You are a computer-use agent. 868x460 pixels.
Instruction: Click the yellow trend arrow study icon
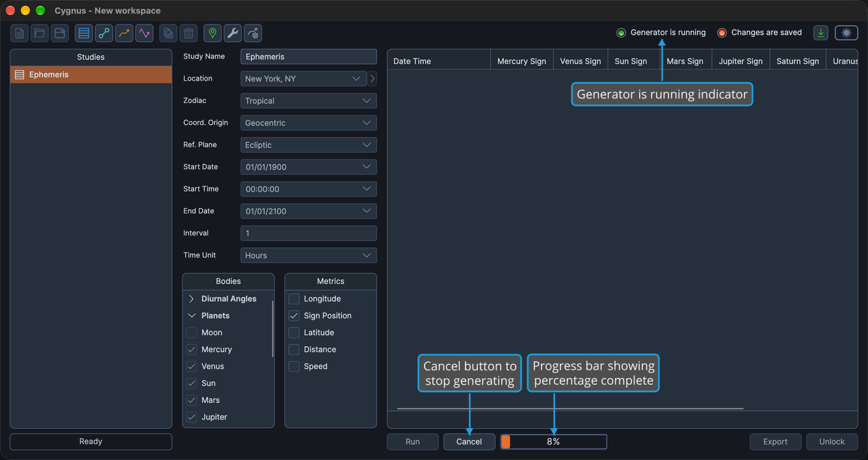[x=124, y=33]
